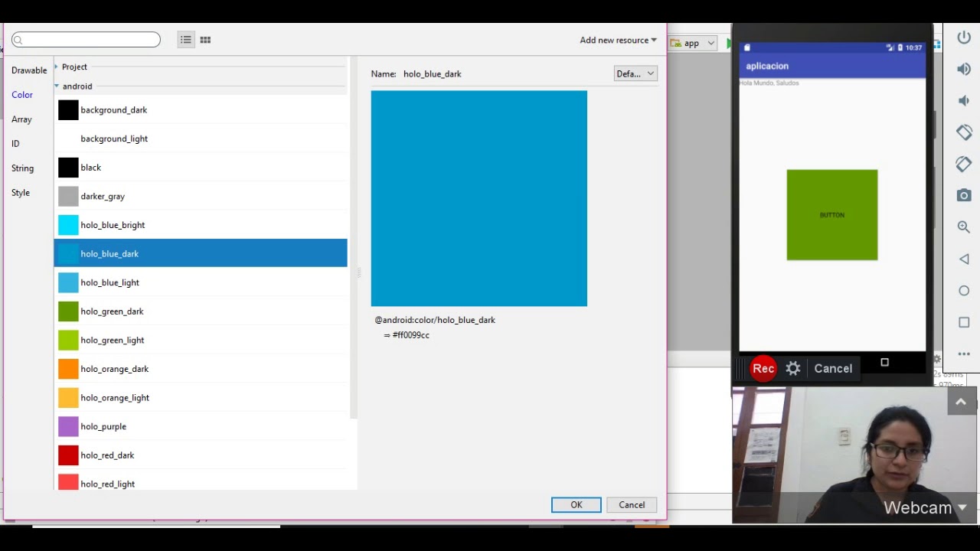Screen dimensions: 980x551
Task: Click the resource search field
Action: (x=86, y=40)
